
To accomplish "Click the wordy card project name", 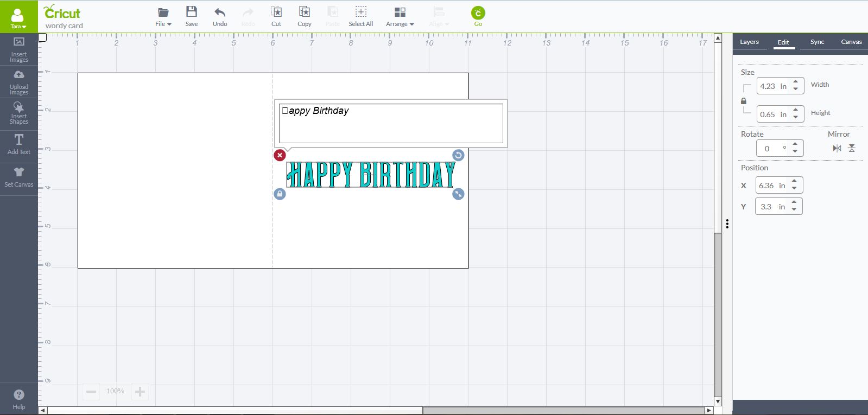I will click(64, 25).
